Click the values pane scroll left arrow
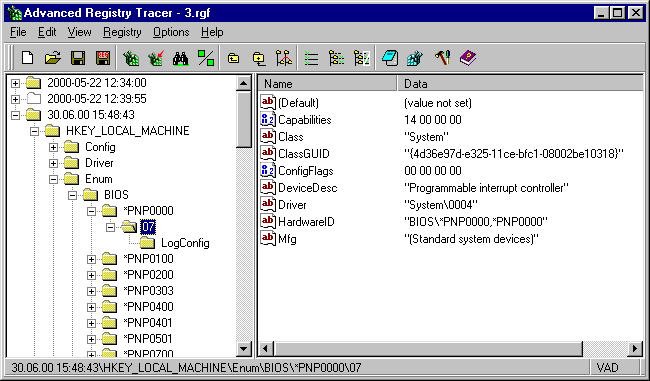The height and width of the screenshot is (381, 650). coord(266,349)
